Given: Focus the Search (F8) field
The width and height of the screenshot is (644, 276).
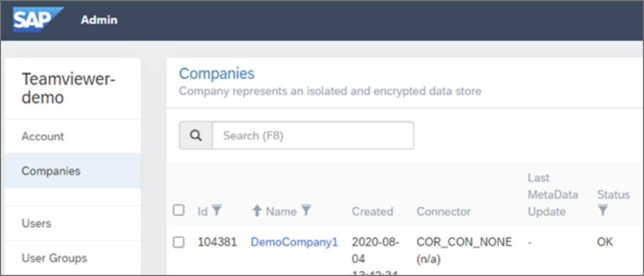Looking at the screenshot, I should coord(313,136).
